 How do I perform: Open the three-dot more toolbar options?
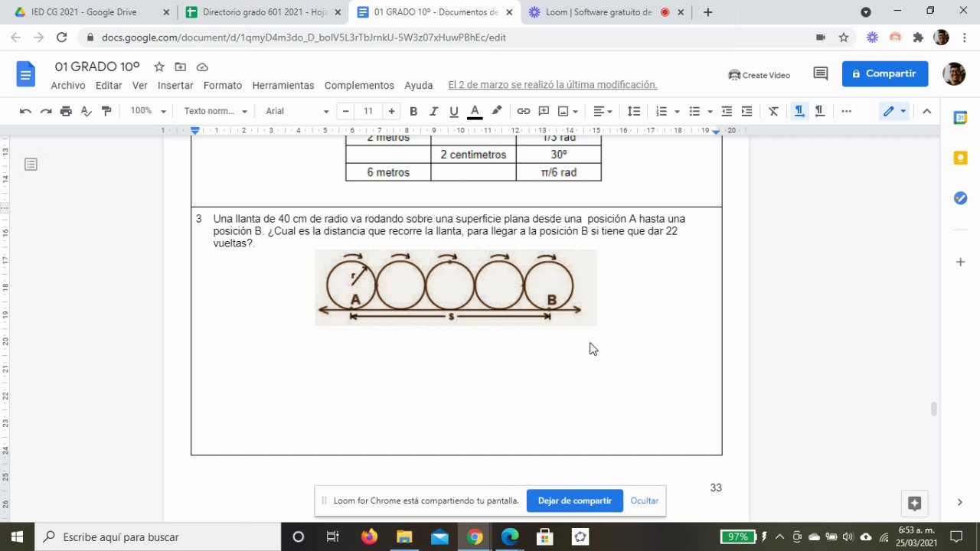(x=846, y=111)
